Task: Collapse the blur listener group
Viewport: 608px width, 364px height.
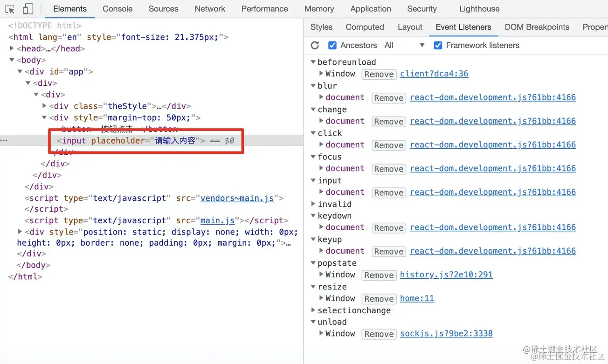Action: click(x=313, y=86)
